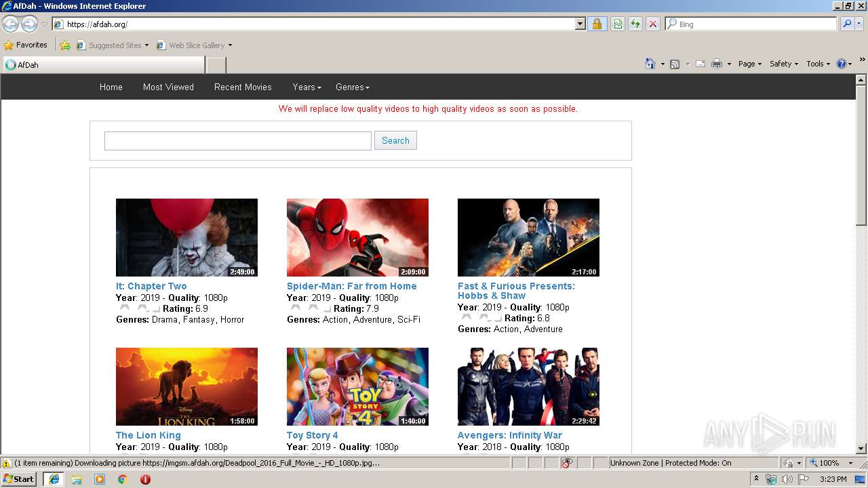Click the red Opera icon in taskbar

145,479
